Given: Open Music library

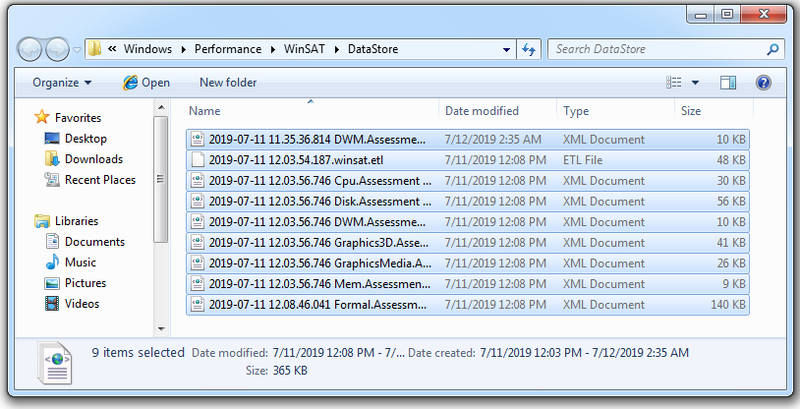Looking at the screenshot, I should 80,263.
